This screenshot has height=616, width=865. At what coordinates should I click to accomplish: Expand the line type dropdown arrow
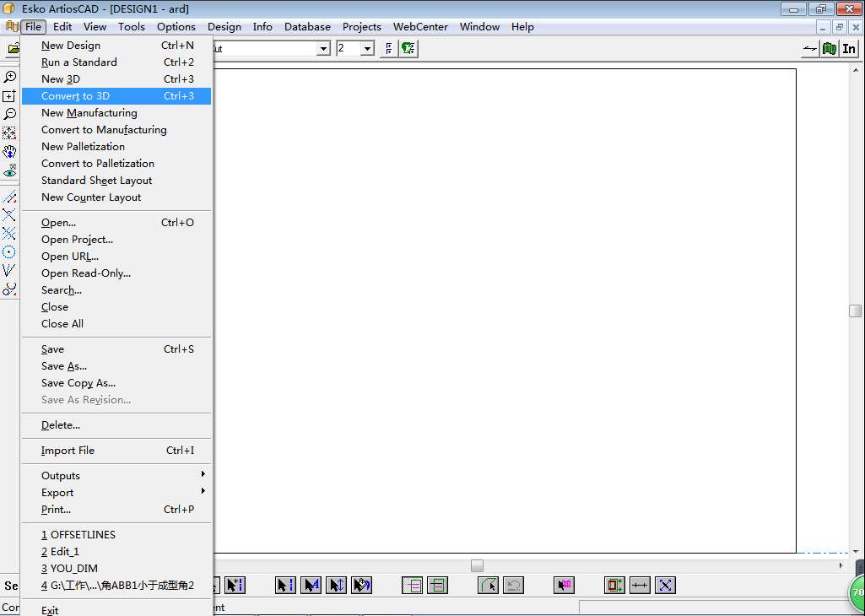(x=323, y=49)
